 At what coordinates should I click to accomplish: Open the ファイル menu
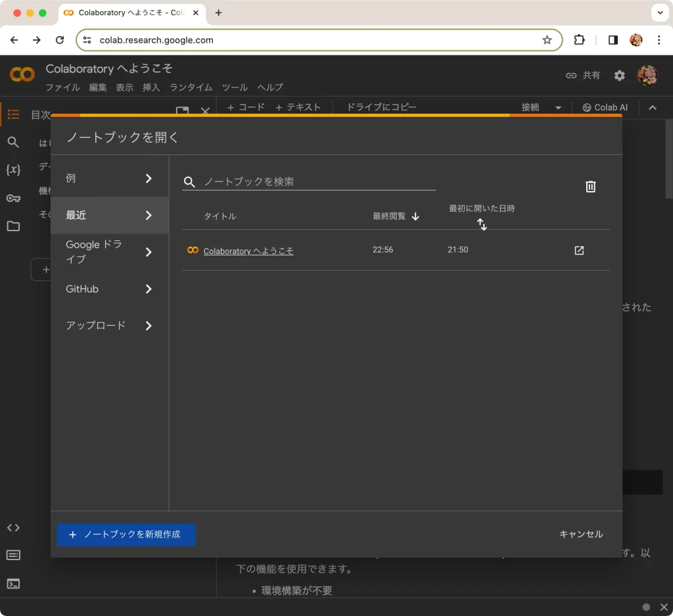pyautogui.click(x=62, y=87)
